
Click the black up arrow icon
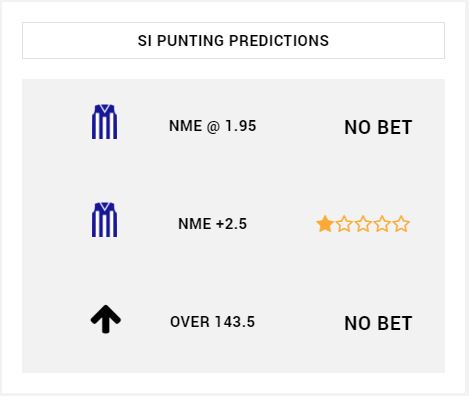coord(106,319)
